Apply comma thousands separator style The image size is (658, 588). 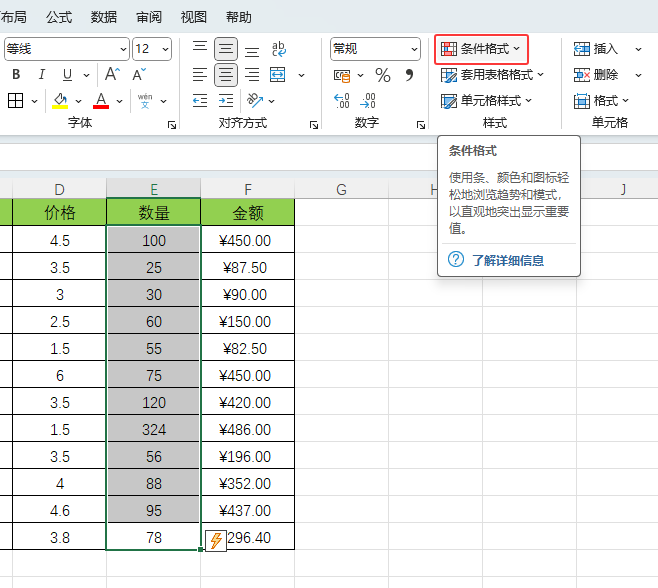(x=409, y=76)
